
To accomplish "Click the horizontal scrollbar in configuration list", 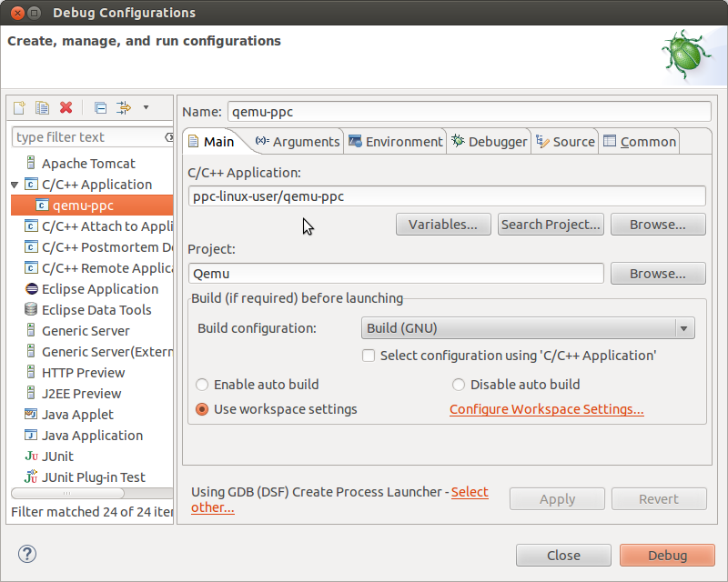I will pyautogui.click(x=67, y=493).
